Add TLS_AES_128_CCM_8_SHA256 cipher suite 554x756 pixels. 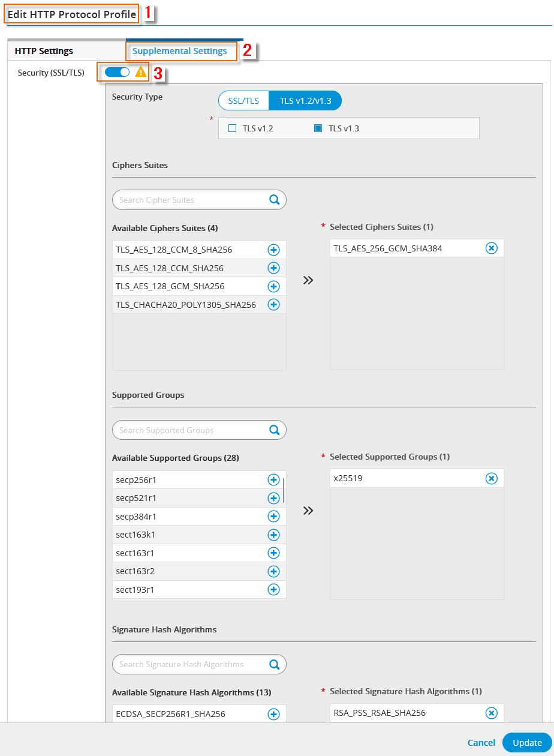coord(273,250)
